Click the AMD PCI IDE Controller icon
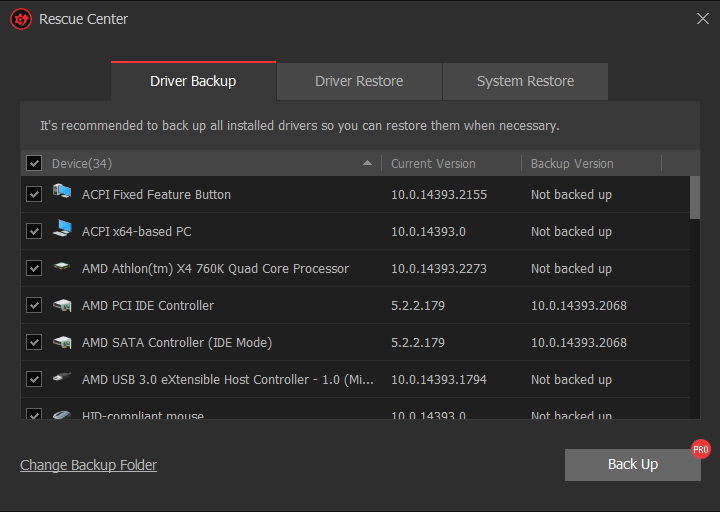This screenshot has height=512, width=720. [x=62, y=305]
